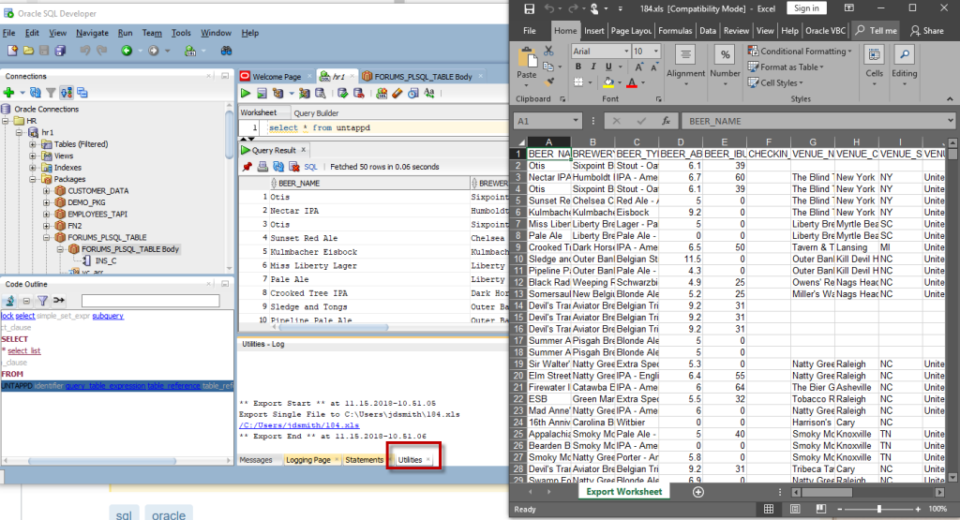Screen dimensions: 960x520
Task: Click the subquery link in Code Outline
Action: (108, 316)
